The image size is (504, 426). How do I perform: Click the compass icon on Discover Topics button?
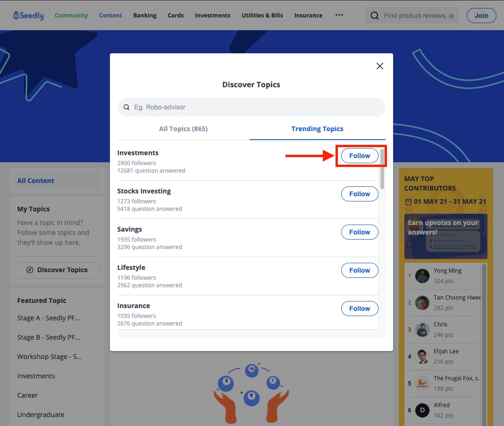click(x=30, y=270)
